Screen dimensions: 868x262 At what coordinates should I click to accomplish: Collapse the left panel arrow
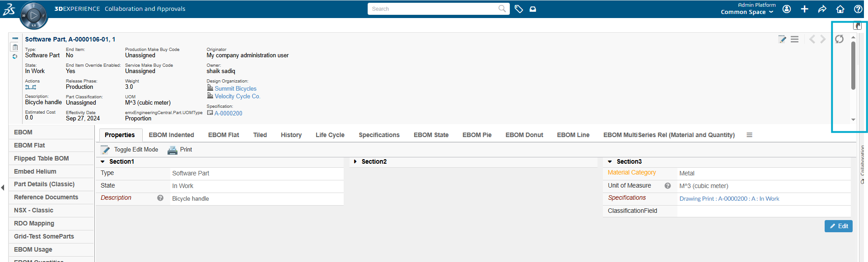(x=3, y=187)
